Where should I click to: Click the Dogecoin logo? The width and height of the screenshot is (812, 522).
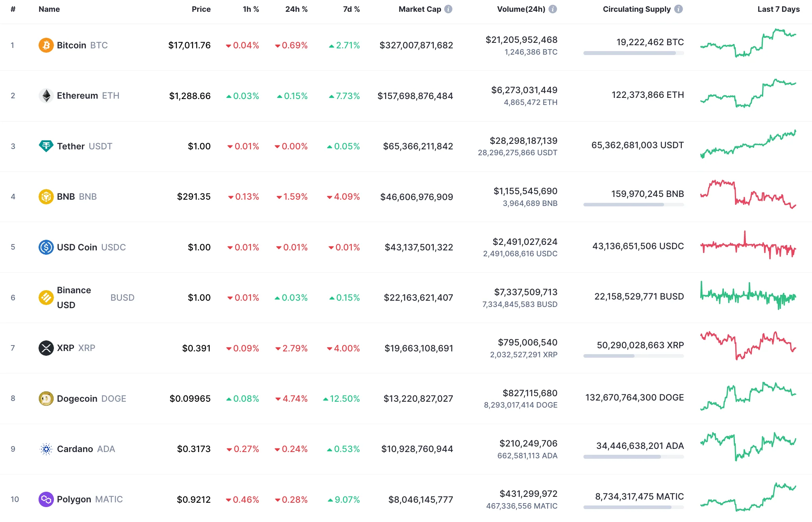(x=46, y=398)
